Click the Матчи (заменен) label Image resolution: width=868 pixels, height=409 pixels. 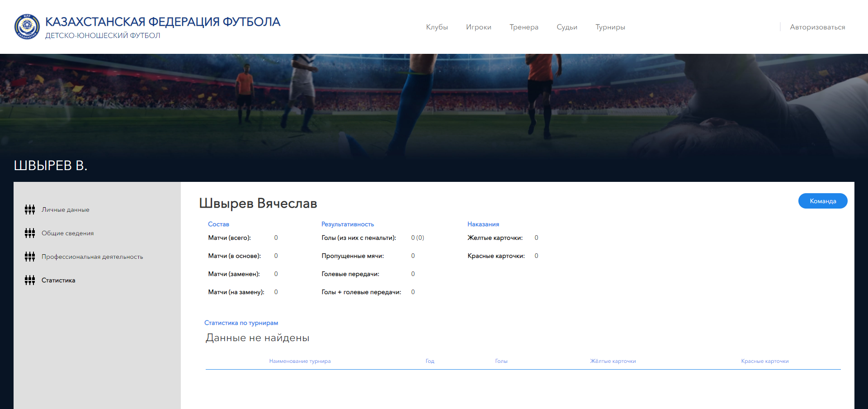234,274
